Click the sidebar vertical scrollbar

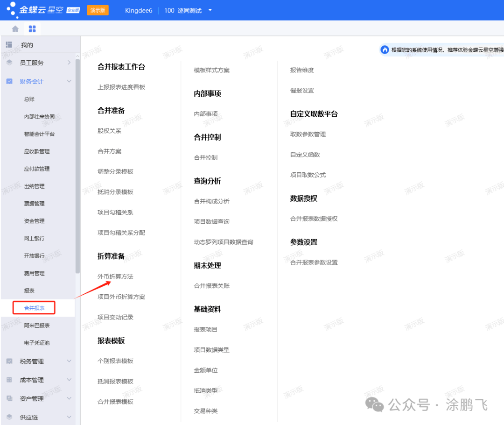pyautogui.click(x=77, y=163)
